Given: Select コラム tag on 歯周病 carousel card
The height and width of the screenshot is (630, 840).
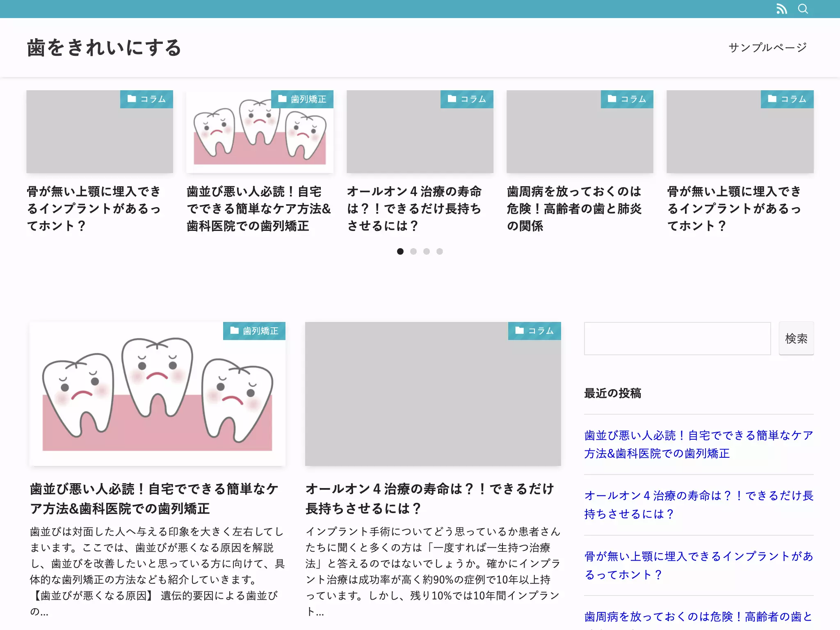Looking at the screenshot, I should [627, 99].
